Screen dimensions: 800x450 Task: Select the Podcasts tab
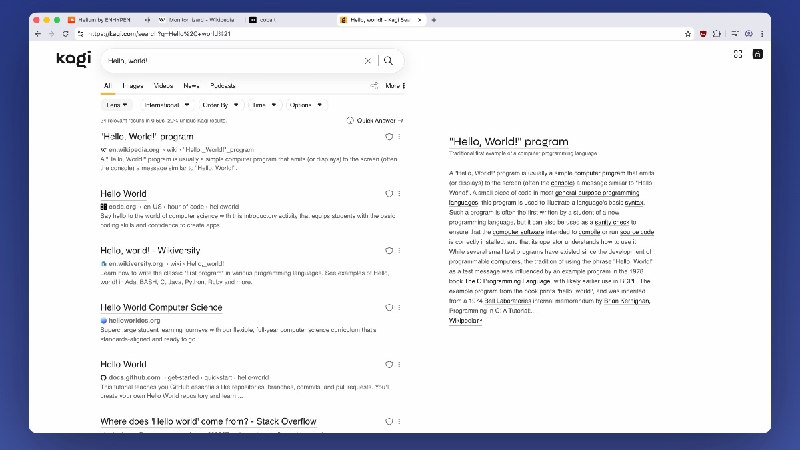[223, 86]
